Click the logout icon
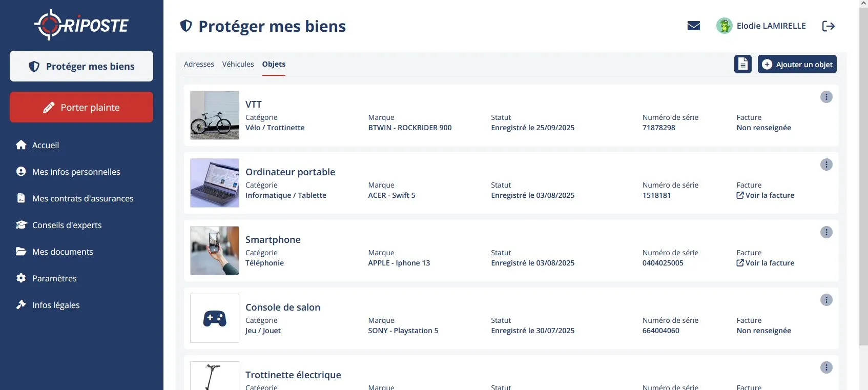This screenshot has width=868, height=390. click(828, 26)
